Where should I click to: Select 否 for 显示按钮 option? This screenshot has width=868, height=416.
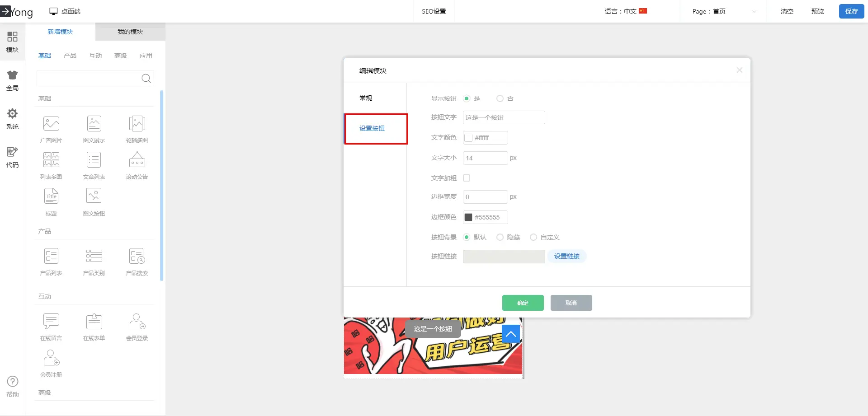click(500, 98)
